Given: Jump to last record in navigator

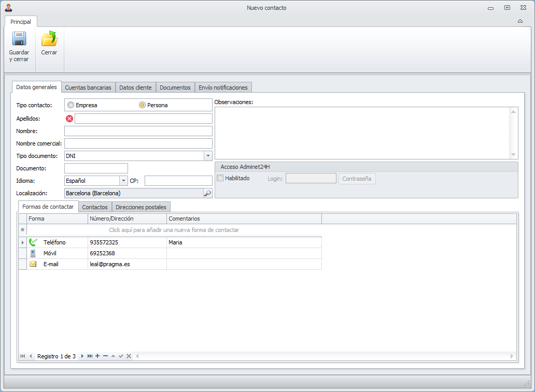Looking at the screenshot, I should 90,356.
